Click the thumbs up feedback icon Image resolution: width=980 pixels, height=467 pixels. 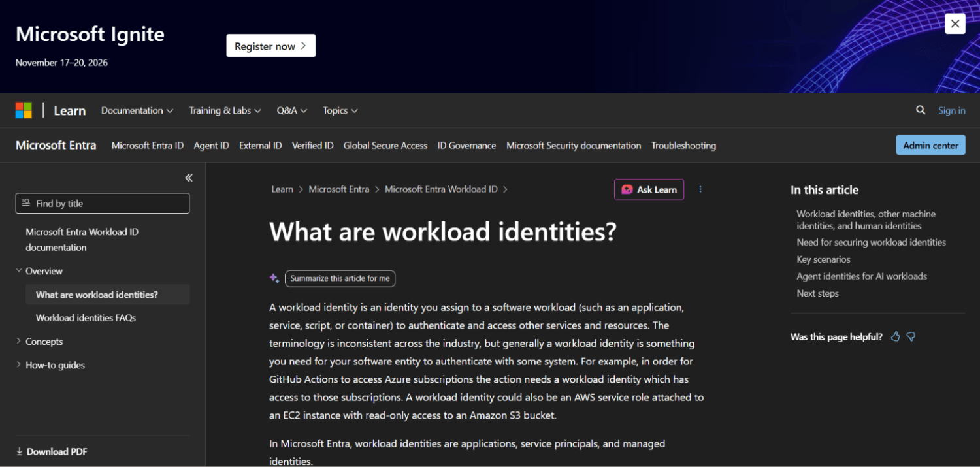(x=895, y=336)
